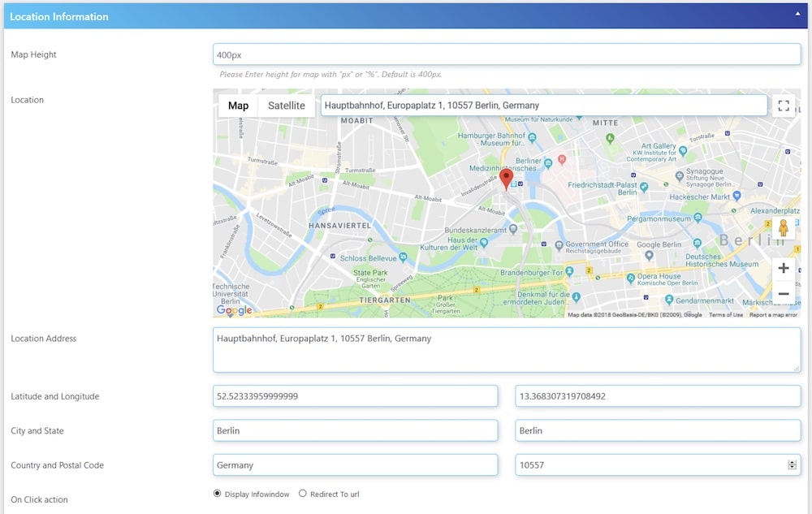Zoom out on the map
This screenshot has height=514, width=812.
pos(784,293)
